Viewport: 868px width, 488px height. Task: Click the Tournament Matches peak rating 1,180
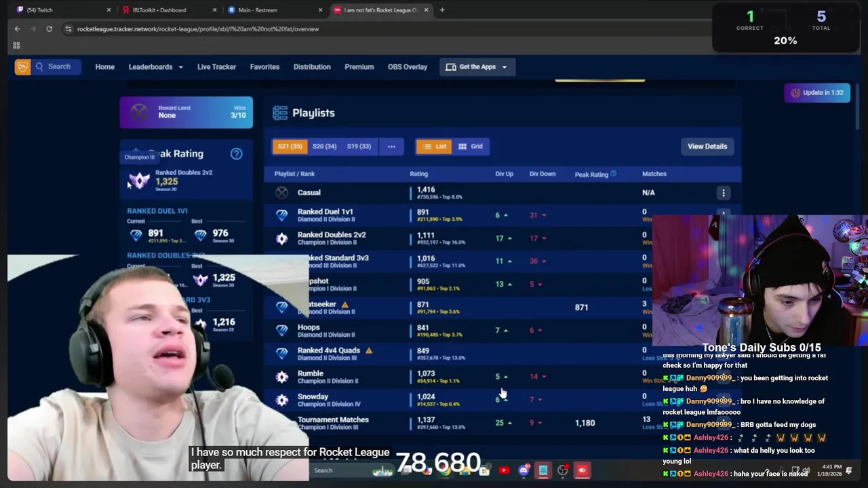coord(585,423)
